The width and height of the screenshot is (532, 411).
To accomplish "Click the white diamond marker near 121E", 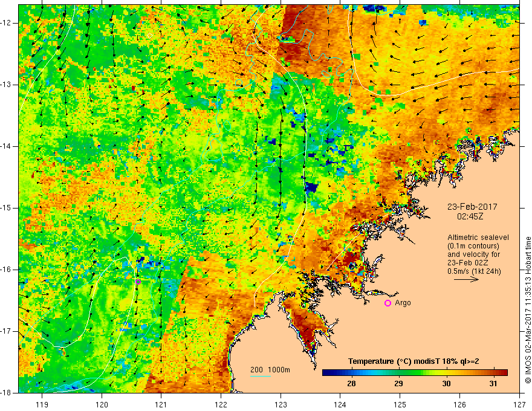I will click(150, 35).
